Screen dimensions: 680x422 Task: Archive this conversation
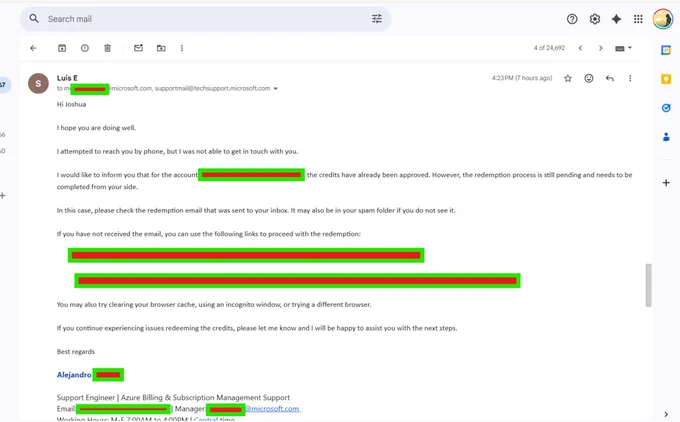coord(62,48)
